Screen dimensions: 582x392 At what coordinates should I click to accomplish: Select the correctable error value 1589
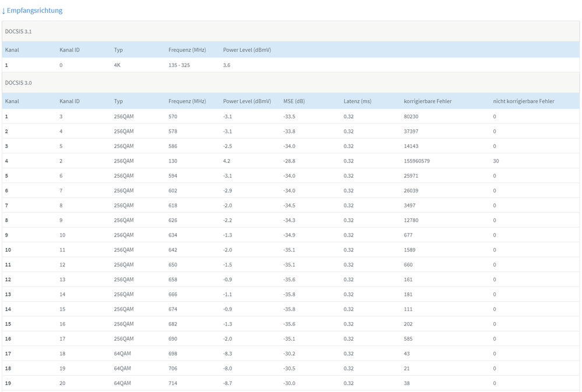pos(410,250)
